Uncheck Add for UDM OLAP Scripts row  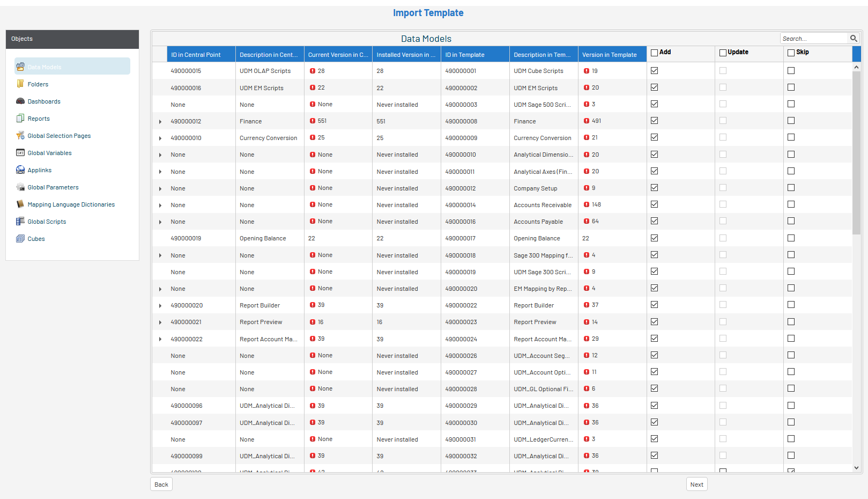[x=654, y=71]
